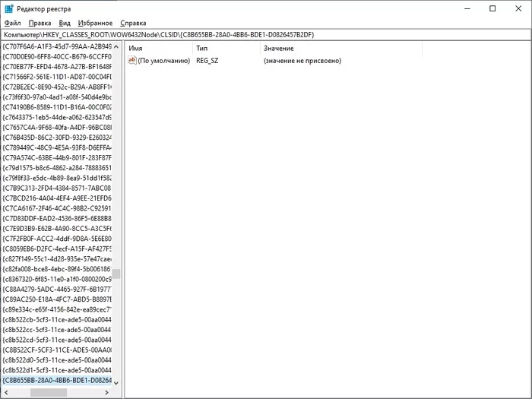Screen dimensions: 532x399
Task: Open the Избранное menu
Action: click(x=95, y=24)
